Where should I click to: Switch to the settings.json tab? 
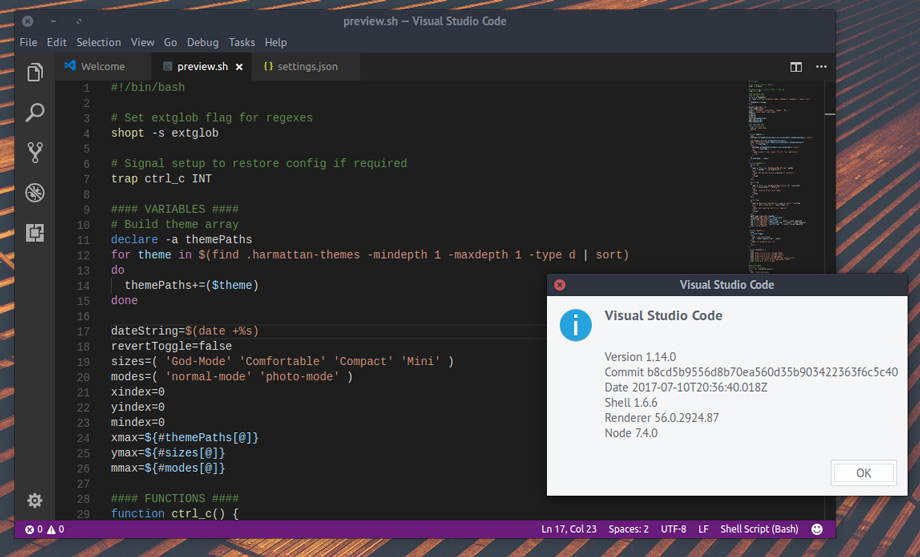click(x=306, y=67)
